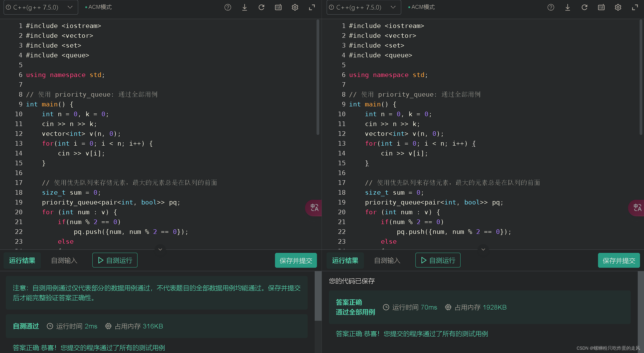Screen dimensions: 644x353
Task: Click 答案正确 通过全部用例 status
Action: click(355, 307)
